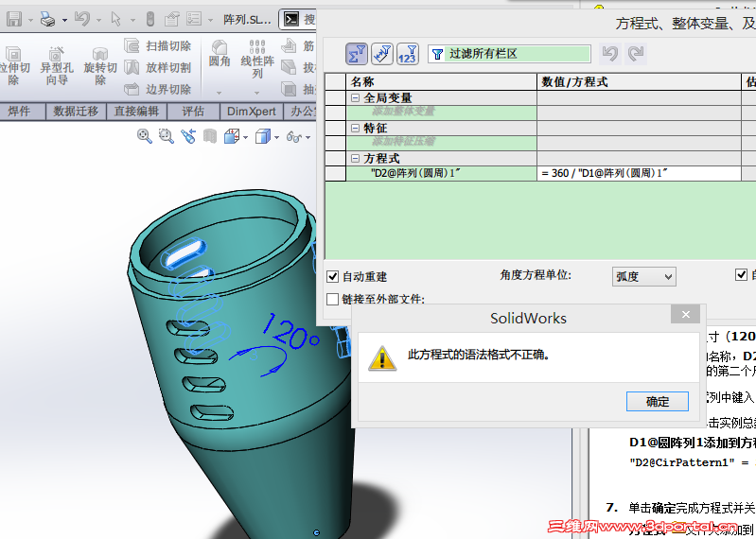The height and width of the screenshot is (539, 756).
Task: Collapse the 特征 section
Action: pos(356,128)
